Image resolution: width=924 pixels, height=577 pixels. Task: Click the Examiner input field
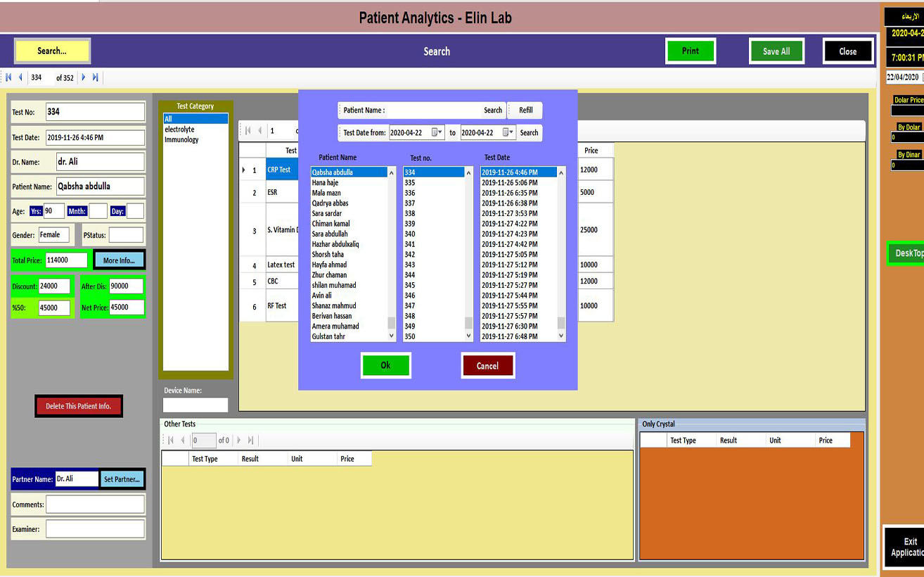coord(95,528)
